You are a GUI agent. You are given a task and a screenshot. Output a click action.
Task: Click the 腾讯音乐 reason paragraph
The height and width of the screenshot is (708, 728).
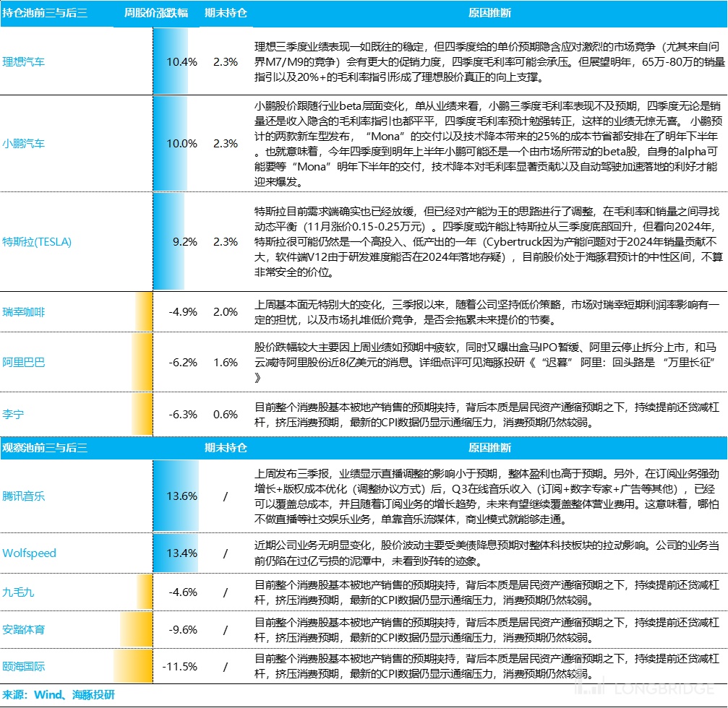click(487, 496)
